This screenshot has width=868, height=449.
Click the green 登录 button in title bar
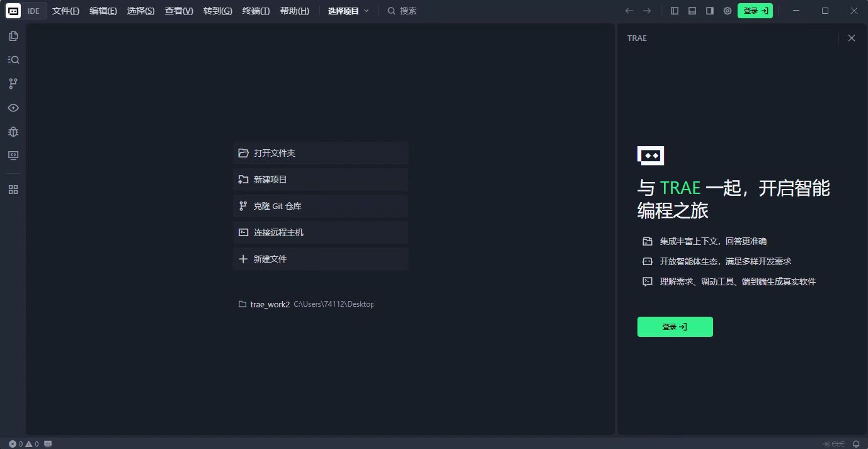tap(755, 11)
